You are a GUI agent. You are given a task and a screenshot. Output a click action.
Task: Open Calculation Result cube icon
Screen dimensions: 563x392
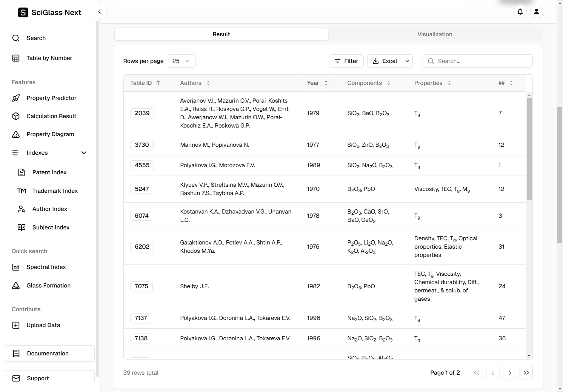tap(16, 116)
